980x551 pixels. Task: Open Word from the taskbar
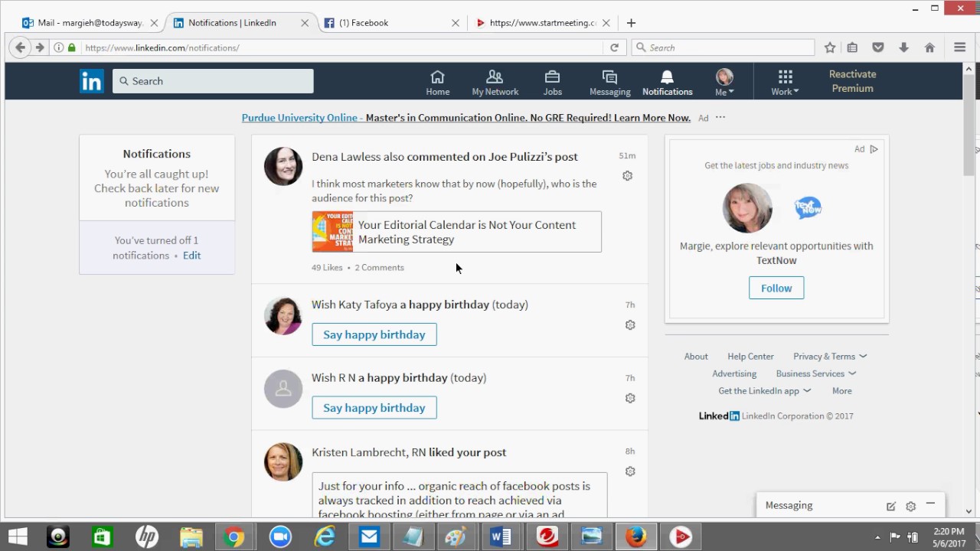click(x=501, y=537)
